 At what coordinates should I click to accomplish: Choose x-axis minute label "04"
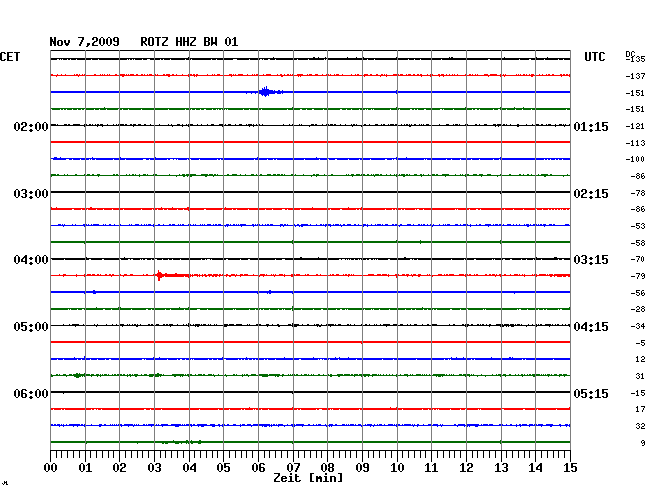189,468
